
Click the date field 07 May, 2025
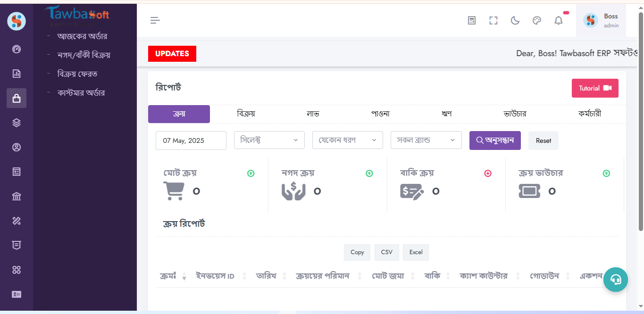point(191,140)
